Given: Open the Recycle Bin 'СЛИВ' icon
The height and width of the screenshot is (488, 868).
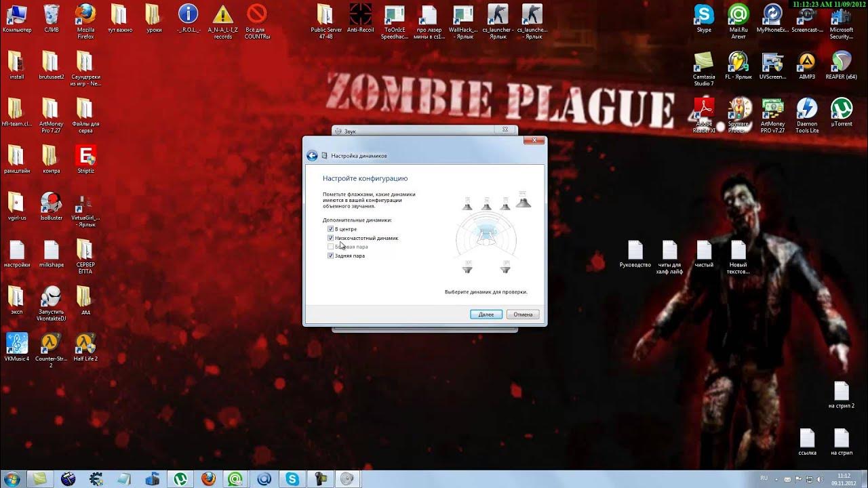Looking at the screenshot, I should (51, 18).
